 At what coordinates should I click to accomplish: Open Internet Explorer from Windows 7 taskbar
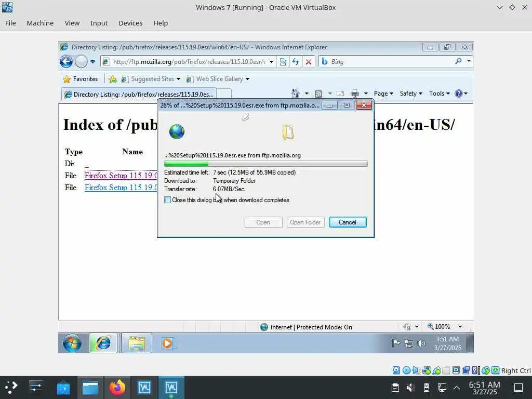103,343
